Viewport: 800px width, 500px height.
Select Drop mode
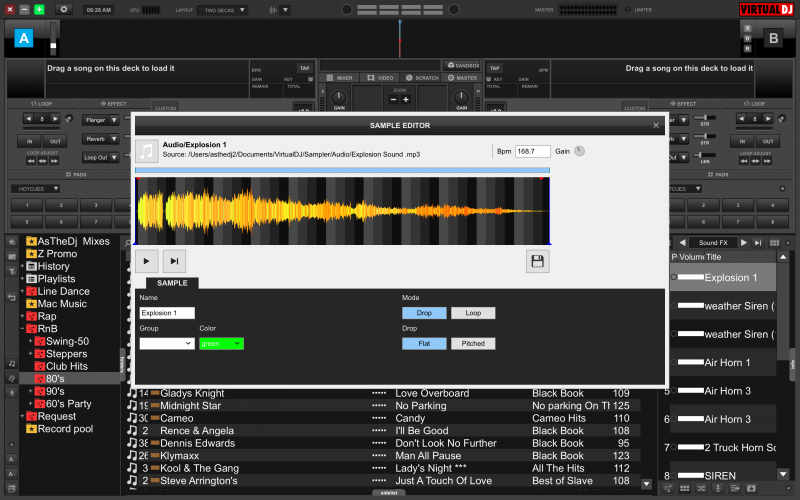pyautogui.click(x=424, y=313)
